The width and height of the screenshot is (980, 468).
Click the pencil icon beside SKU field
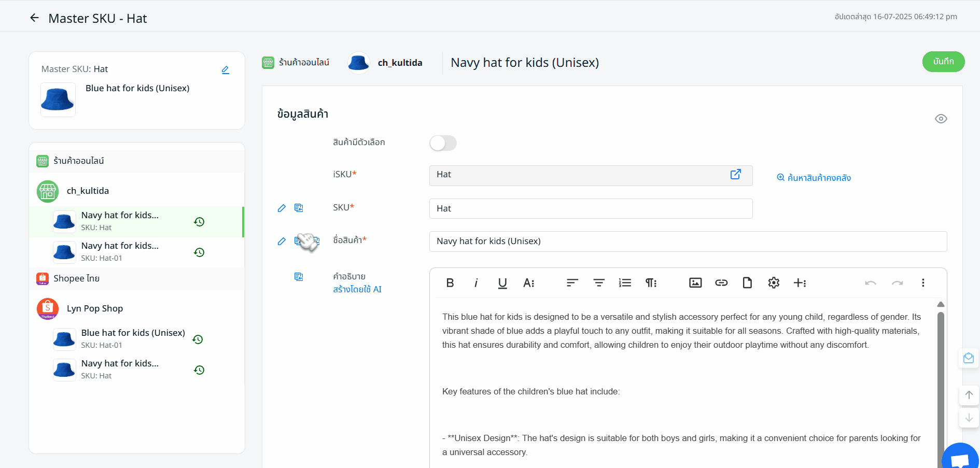pyautogui.click(x=282, y=208)
